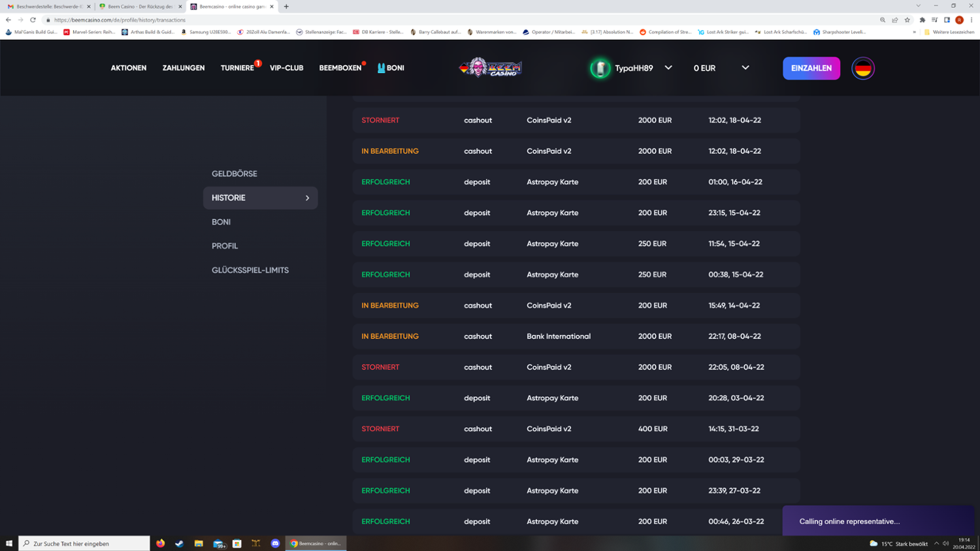Viewport: 980px width, 551px height.
Task: Click the gift icon next to BONI
Action: click(x=382, y=68)
